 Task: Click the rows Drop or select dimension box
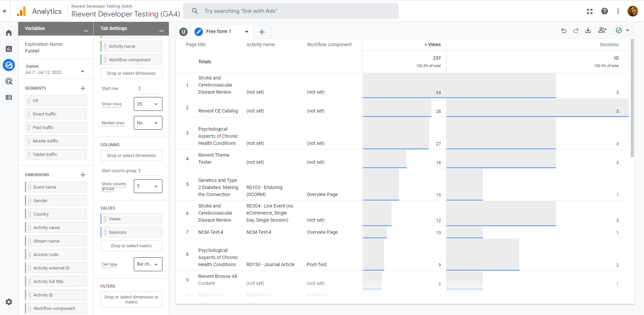[x=131, y=73]
